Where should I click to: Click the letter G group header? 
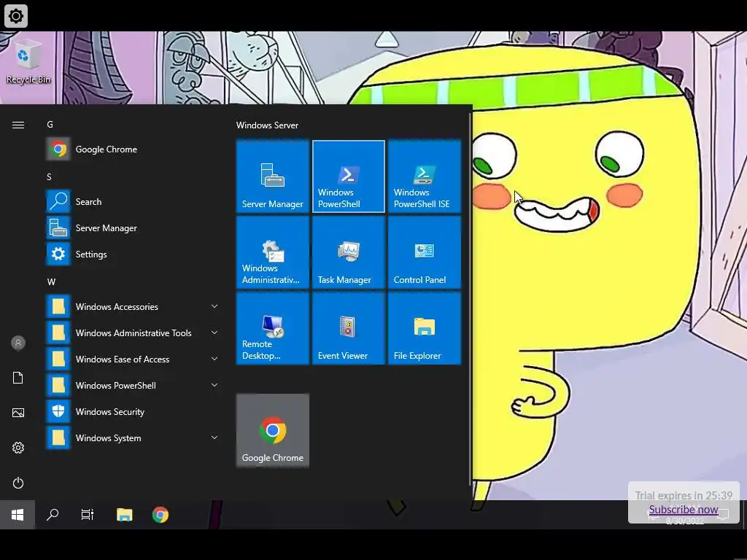(50, 124)
